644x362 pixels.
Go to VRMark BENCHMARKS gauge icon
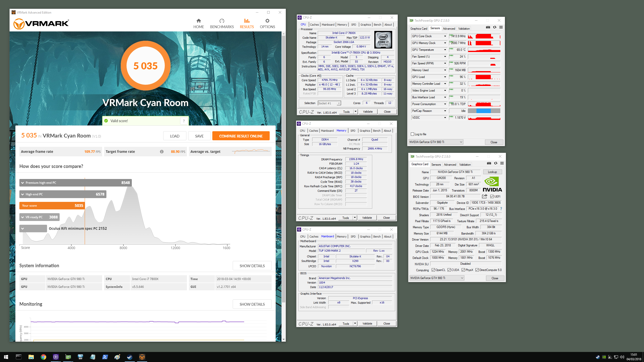[222, 21]
